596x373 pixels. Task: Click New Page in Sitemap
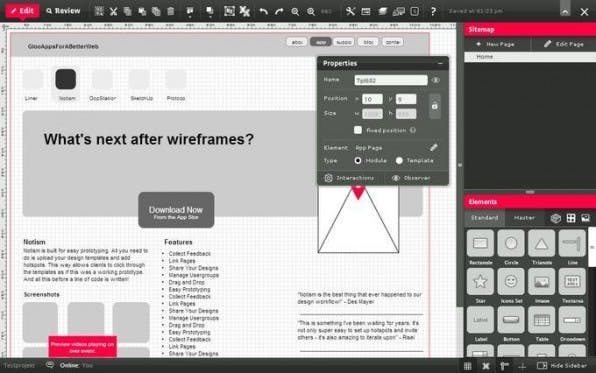(x=495, y=44)
